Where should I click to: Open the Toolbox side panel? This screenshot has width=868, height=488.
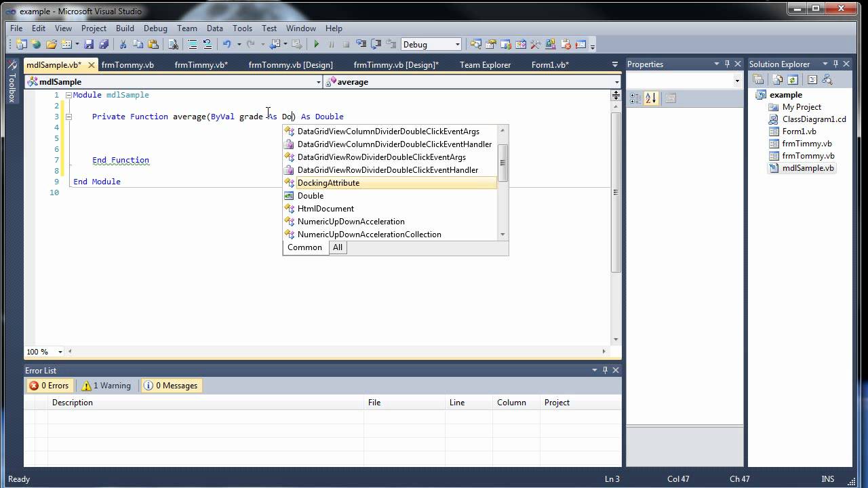12,81
